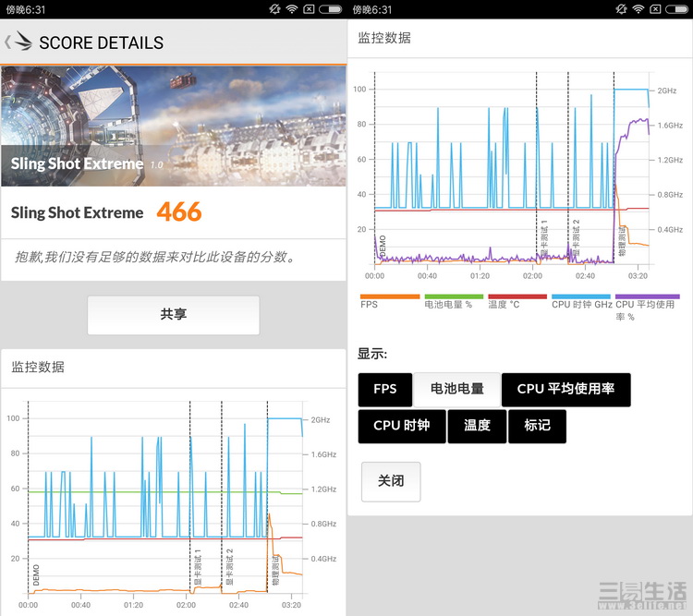Tap the mute bell icon in left status bar
693x616 pixels.
click(x=275, y=9)
